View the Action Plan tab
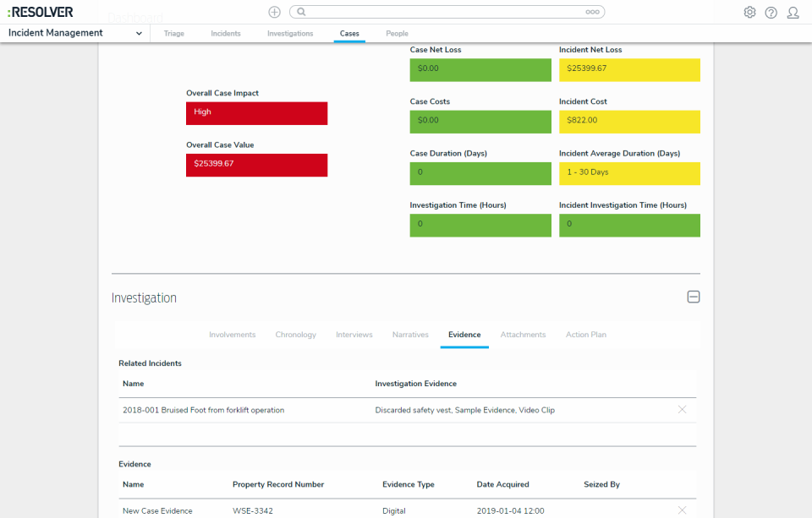The height and width of the screenshot is (518, 812). point(585,335)
